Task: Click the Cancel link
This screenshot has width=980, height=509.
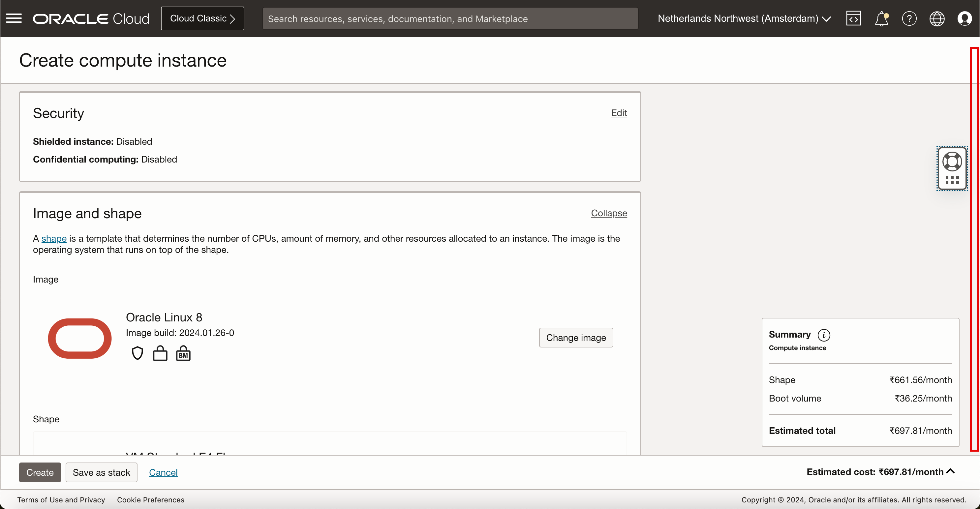Action: coord(163,472)
